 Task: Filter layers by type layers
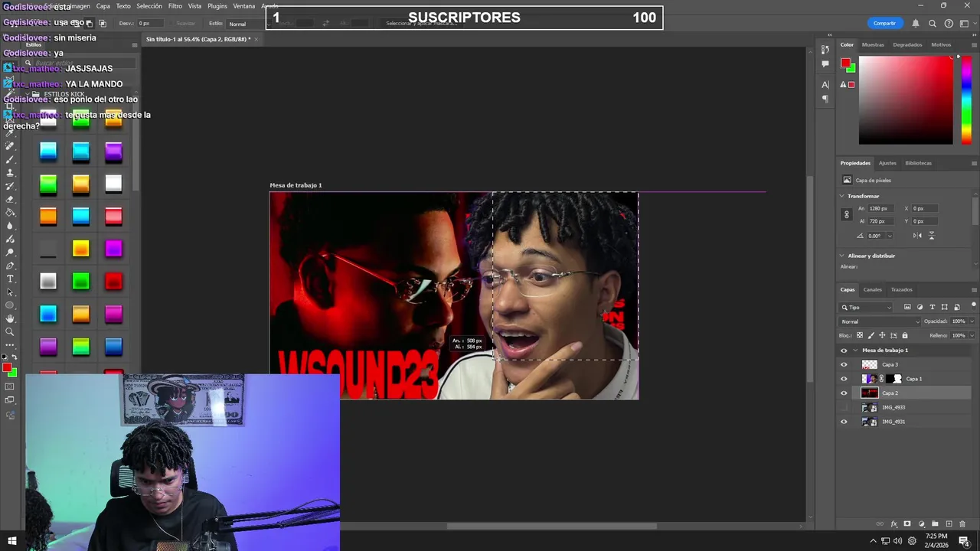pyautogui.click(x=932, y=307)
